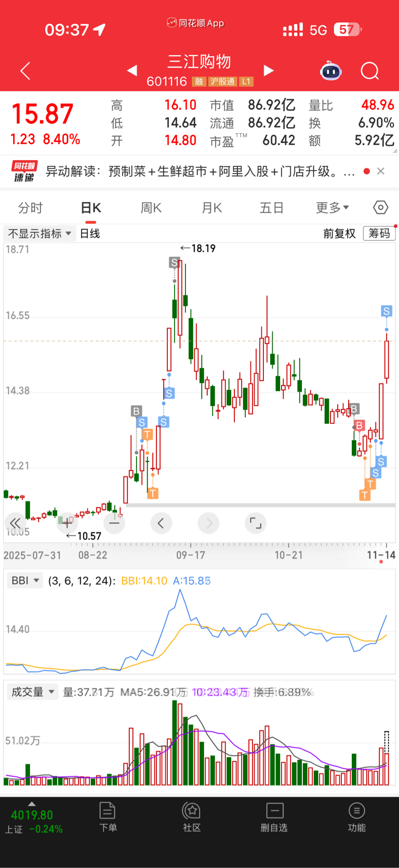The width and height of the screenshot is (399, 868).
Task: Tap the 额 5.92亿 amount value
Action: point(374,140)
